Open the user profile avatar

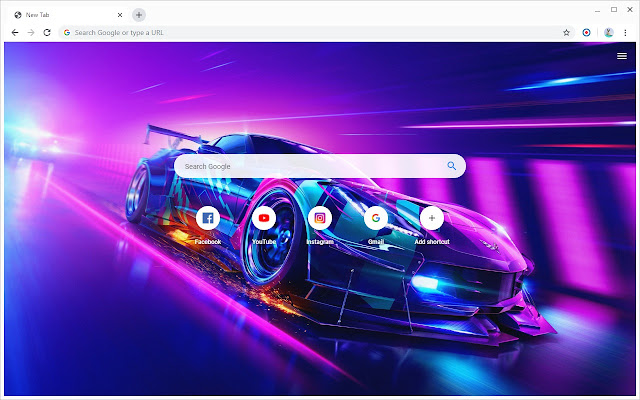pos(609,32)
